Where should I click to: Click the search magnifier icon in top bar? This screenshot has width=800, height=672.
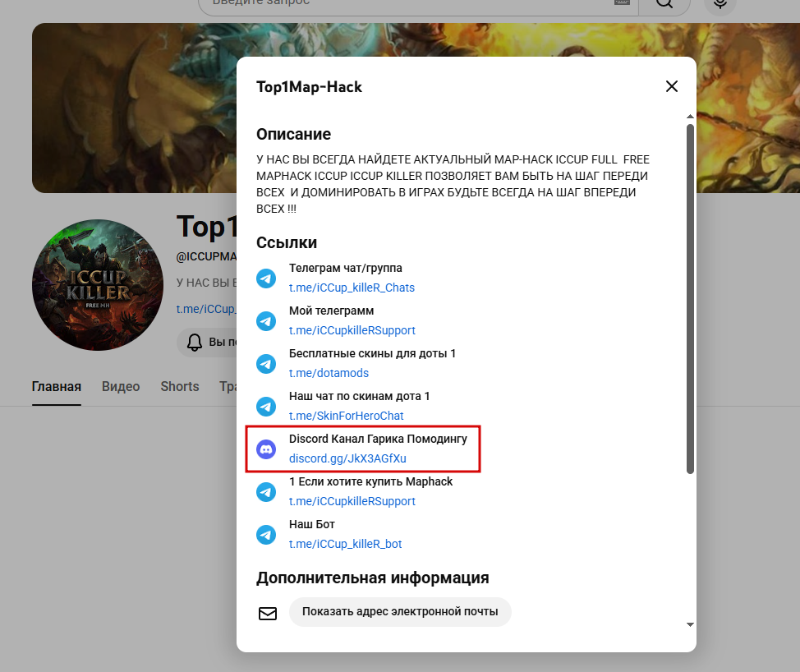pos(664,3)
